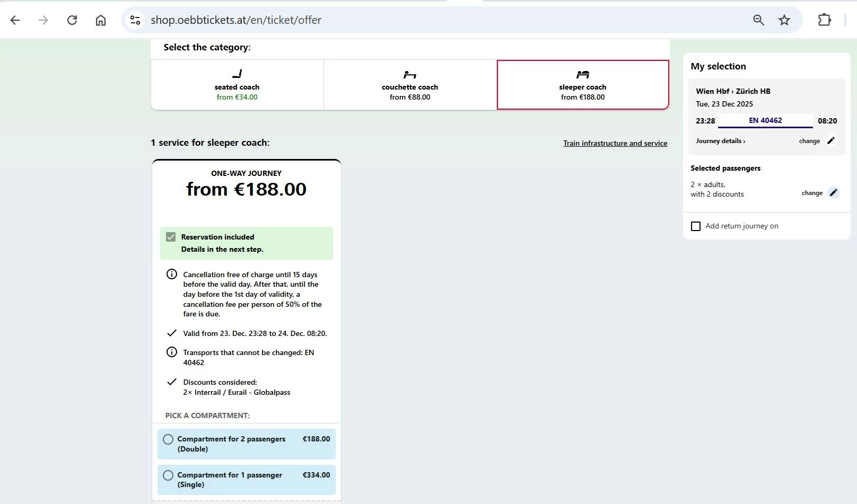
Task: Select Compartment for 2 passengers (Double)
Action: pos(168,439)
